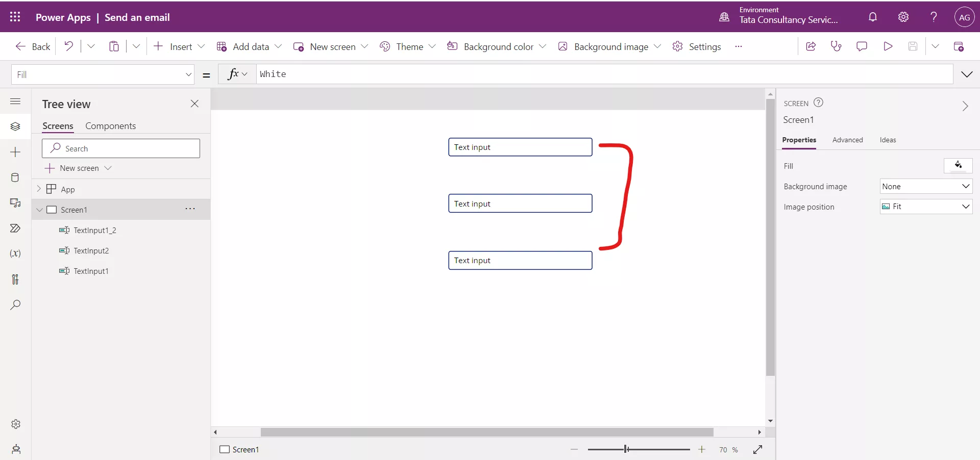
Task: Open the Tree view panel icon
Action: (15, 126)
